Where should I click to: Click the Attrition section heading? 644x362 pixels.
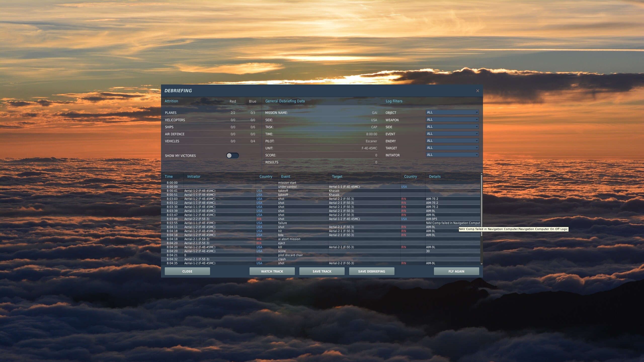[x=171, y=101]
